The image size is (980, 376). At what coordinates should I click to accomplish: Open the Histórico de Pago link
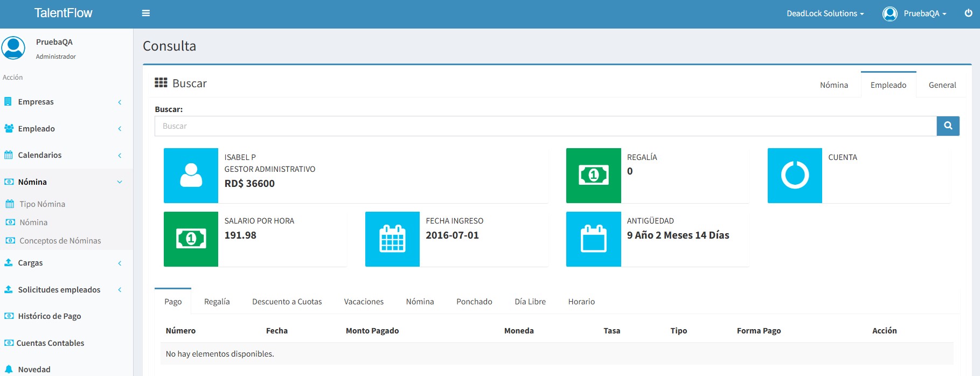pyautogui.click(x=50, y=316)
